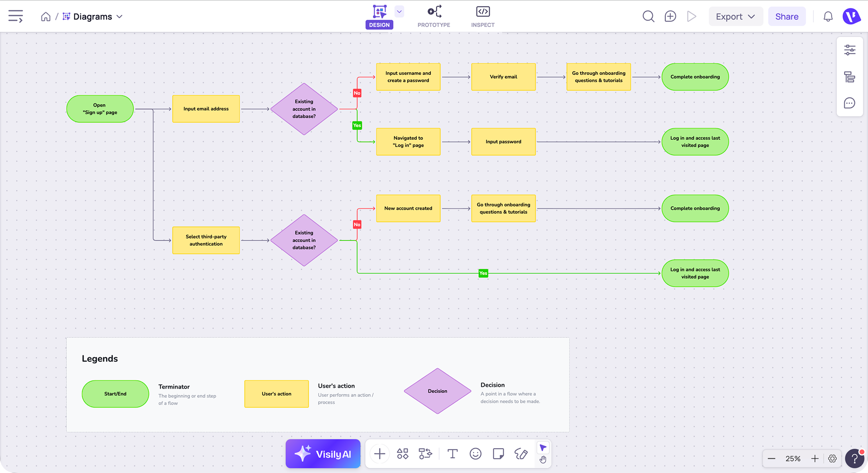Click the Terminator legend title
Viewport: 868px width, 473px height.
174,387
